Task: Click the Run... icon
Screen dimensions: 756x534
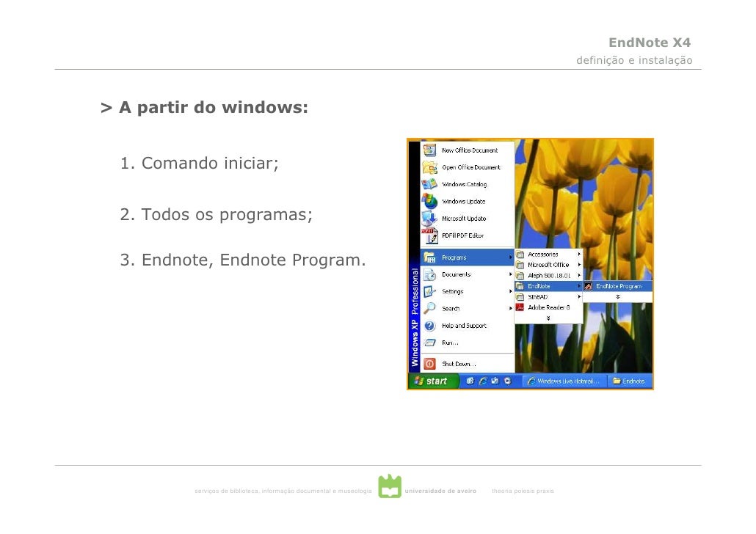Action: tap(429, 343)
